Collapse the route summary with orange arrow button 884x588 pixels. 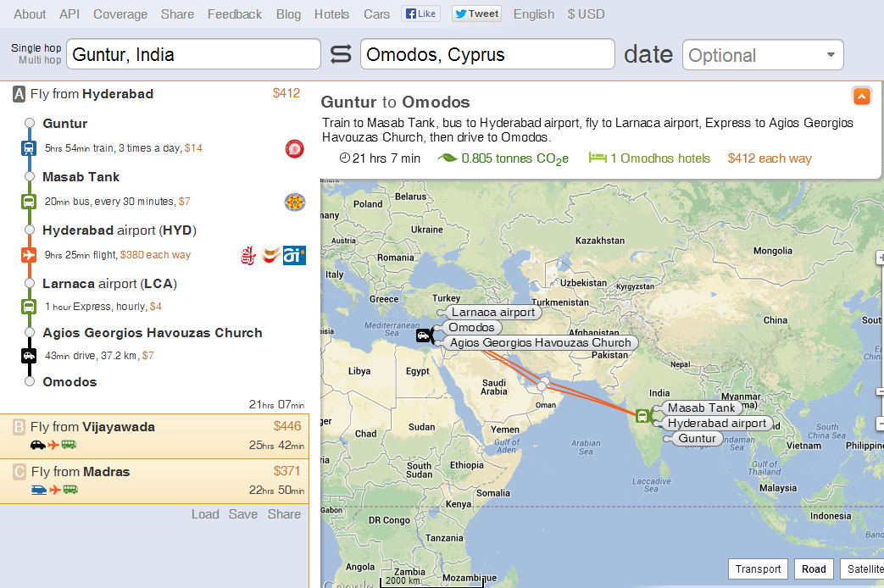tap(861, 97)
